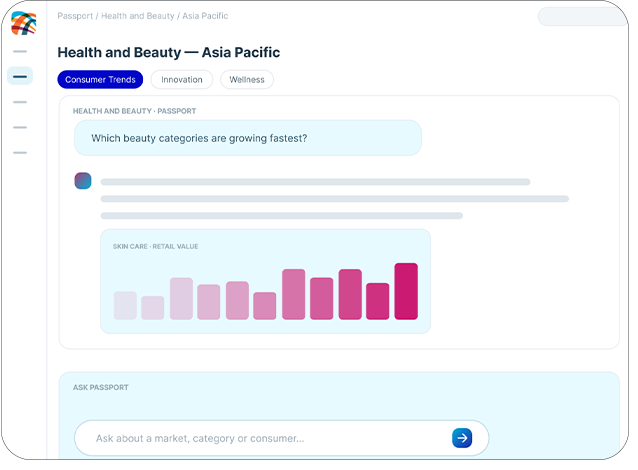638x470 pixels.
Task: Click the gradient assistant avatar icon
Action: tap(83, 181)
